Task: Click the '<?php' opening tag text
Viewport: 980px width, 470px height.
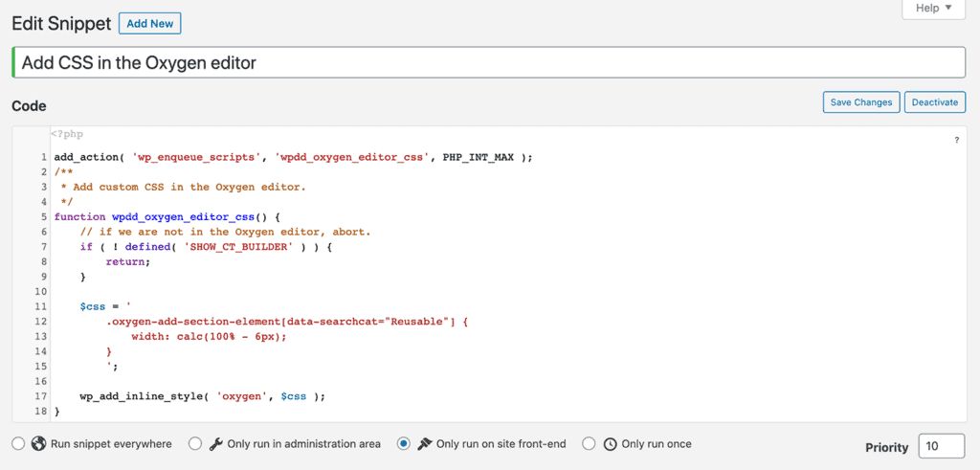Action: click(67, 134)
